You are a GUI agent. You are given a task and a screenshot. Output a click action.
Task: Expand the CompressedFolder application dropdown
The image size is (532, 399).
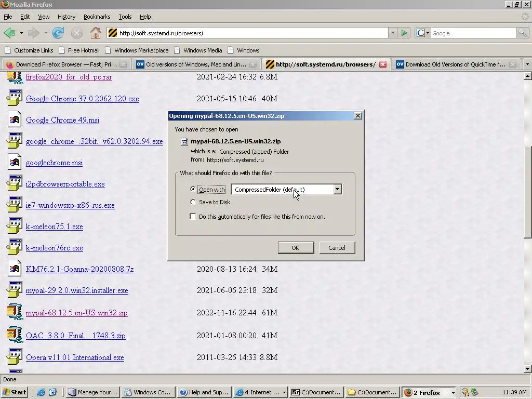[x=337, y=189]
